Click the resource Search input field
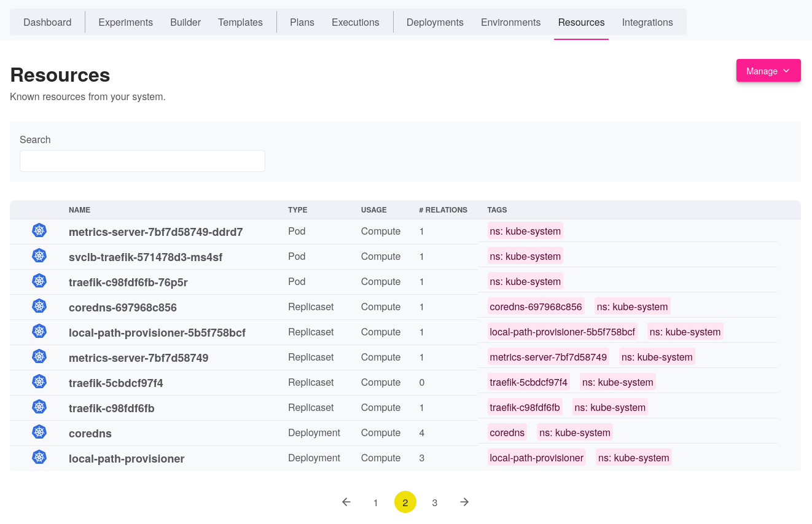The width and height of the screenshot is (812, 524). tap(142, 161)
